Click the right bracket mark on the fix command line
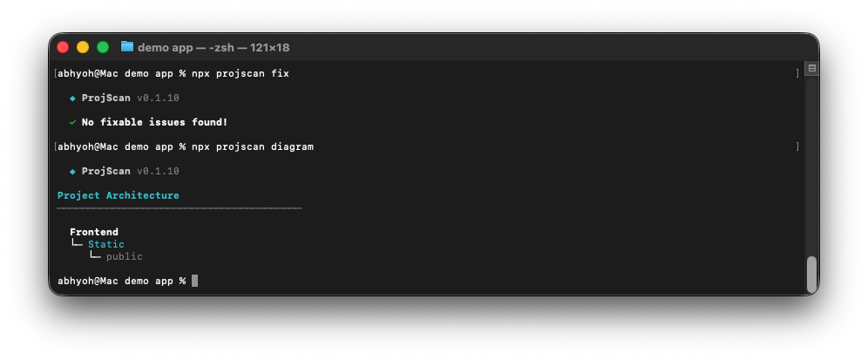This screenshot has height=360, width=868. [797, 73]
